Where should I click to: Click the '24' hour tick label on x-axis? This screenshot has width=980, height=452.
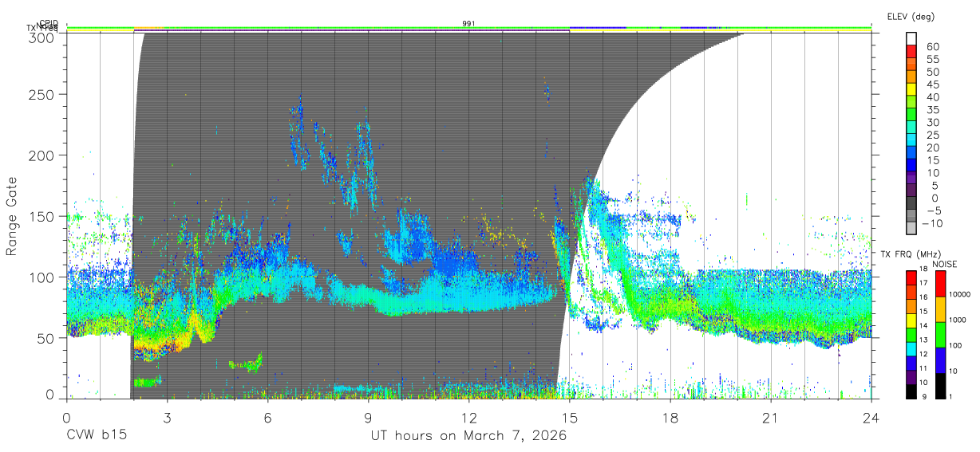click(x=871, y=418)
